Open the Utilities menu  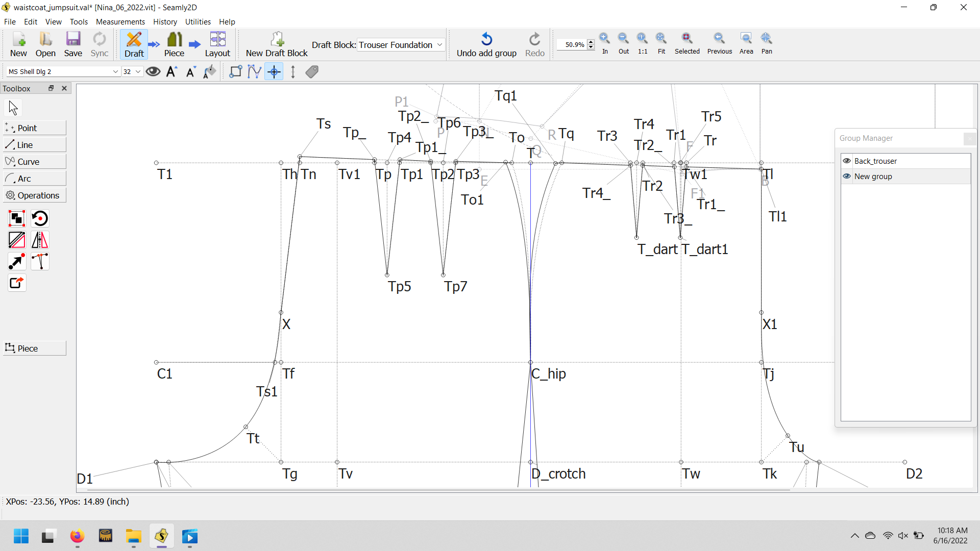coord(198,22)
